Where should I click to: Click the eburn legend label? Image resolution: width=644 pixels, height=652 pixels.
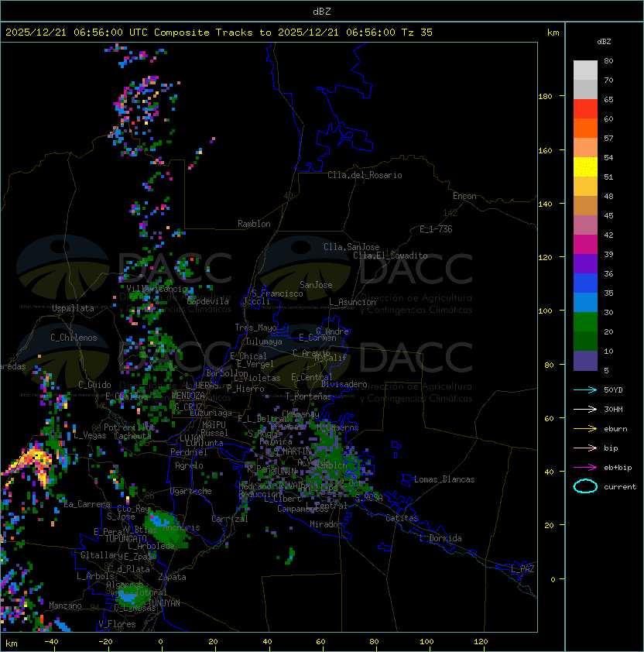615,428
